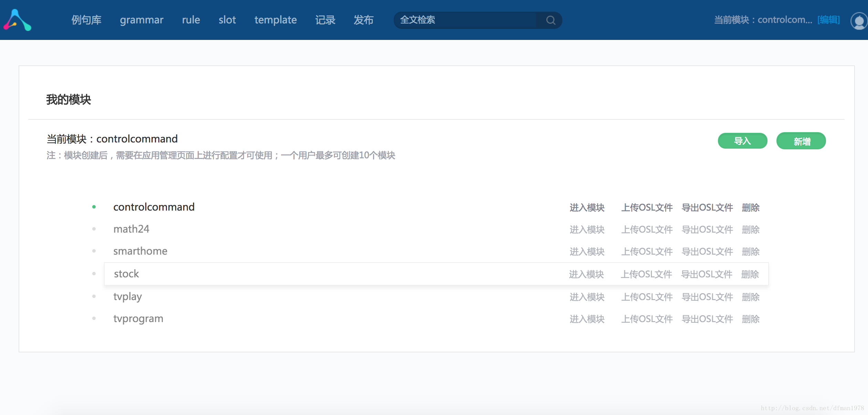Upload OSL file for tvprogram

click(x=647, y=319)
